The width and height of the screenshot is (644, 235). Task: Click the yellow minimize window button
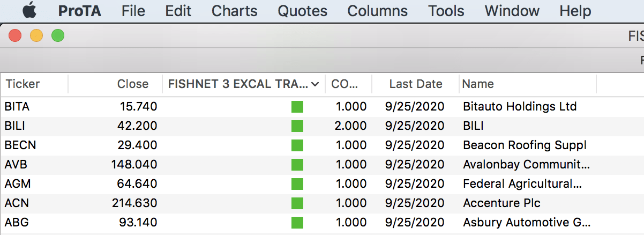(36, 36)
